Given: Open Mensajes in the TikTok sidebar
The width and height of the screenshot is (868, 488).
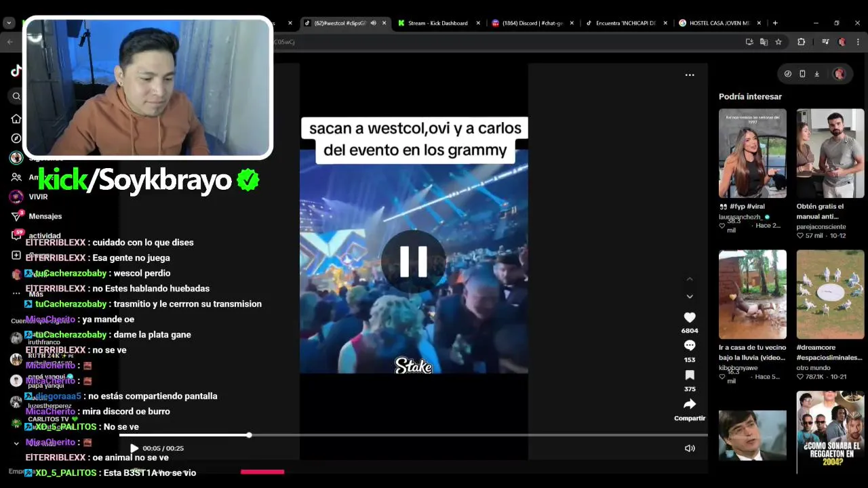Looking at the screenshot, I should (36, 216).
